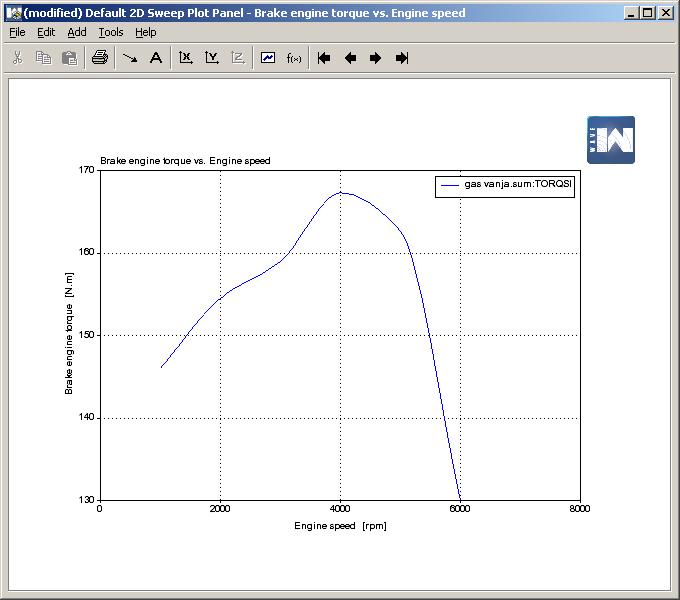Select the gas vanja.sum:TORQSI legend entry
The image size is (680, 600).
[518, 185]
